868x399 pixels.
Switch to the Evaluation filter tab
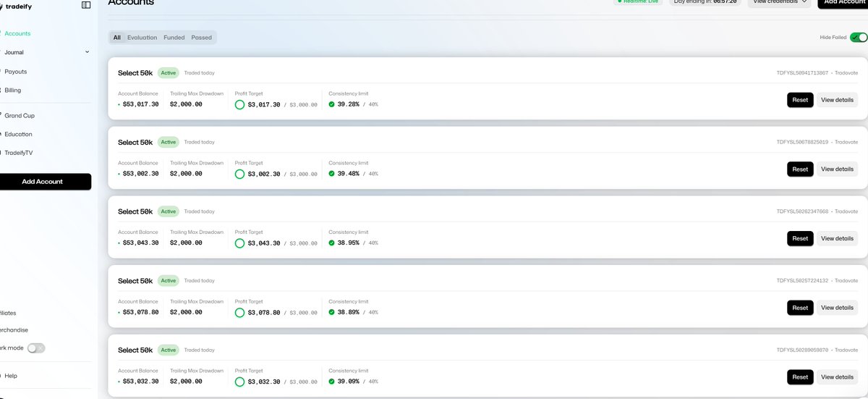click(142, 38)
